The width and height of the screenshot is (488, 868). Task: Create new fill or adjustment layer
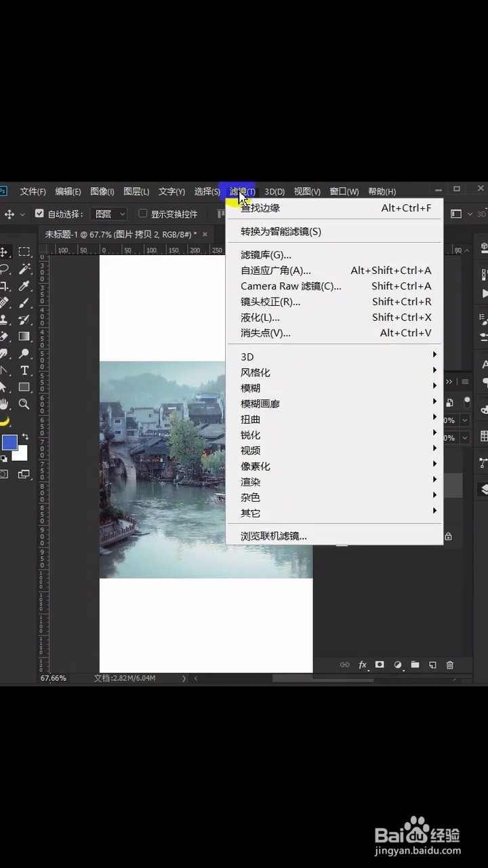pyautogui.click(x=398, y=665)
